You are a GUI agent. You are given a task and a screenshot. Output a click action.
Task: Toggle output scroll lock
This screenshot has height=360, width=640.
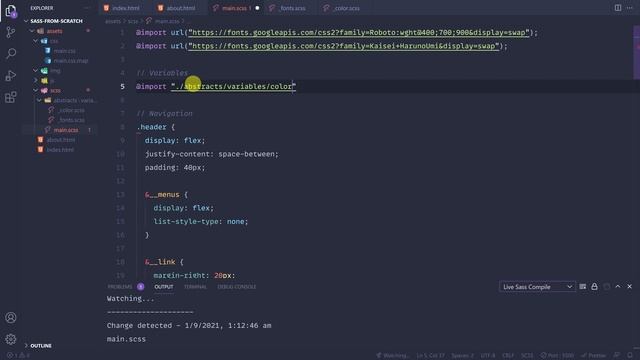coord(594,287)
